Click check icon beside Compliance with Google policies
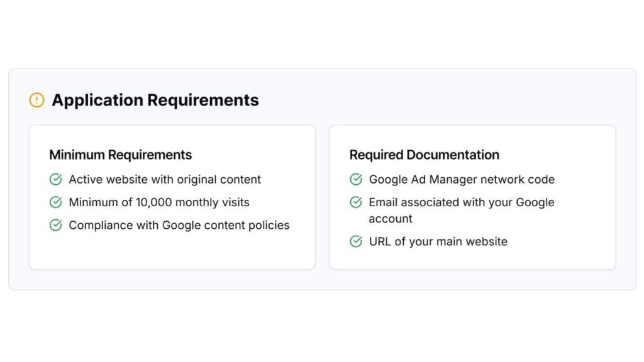The height and width of the screenshot is (362, 644). [56, 226]
